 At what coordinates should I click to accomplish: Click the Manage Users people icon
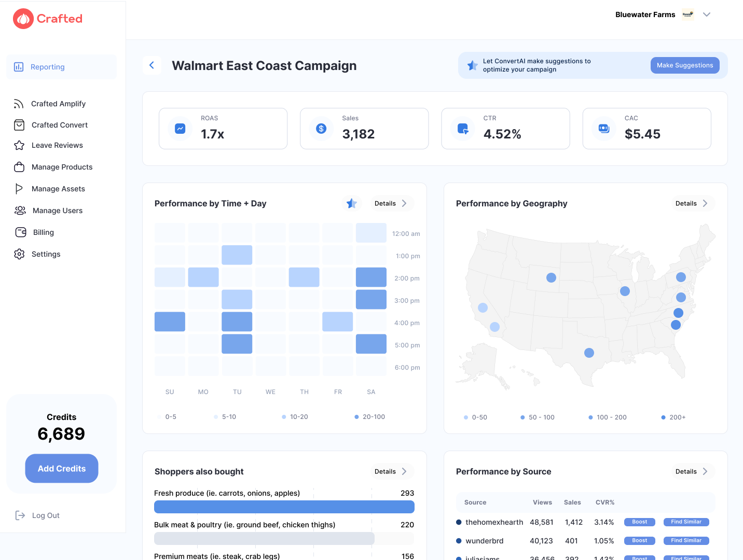[20, 211]
